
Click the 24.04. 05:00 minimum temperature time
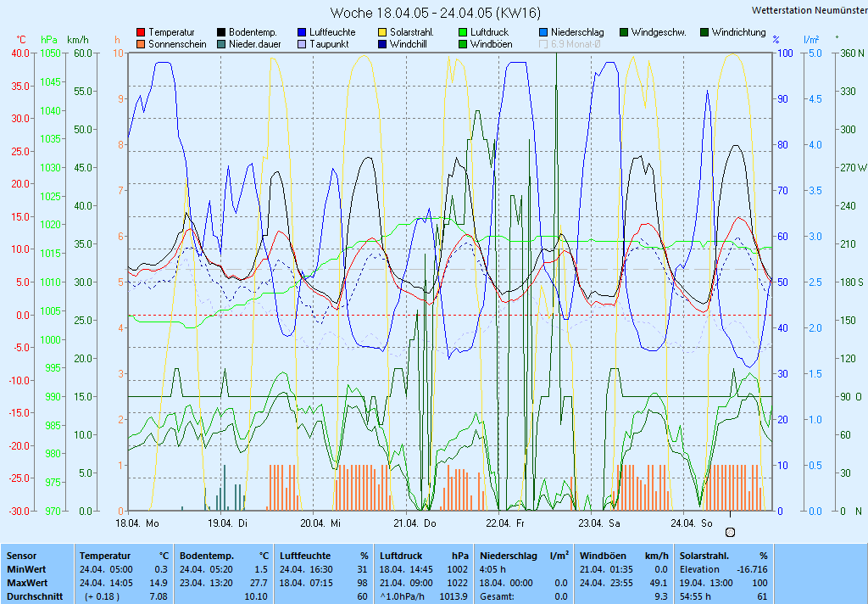(x=106, y=569)
